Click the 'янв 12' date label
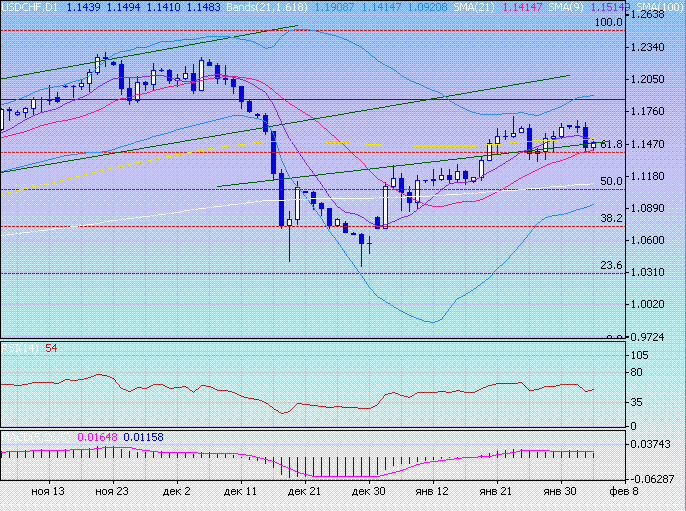This screenshot has height=511, width=686. click(x=432, y=491)
